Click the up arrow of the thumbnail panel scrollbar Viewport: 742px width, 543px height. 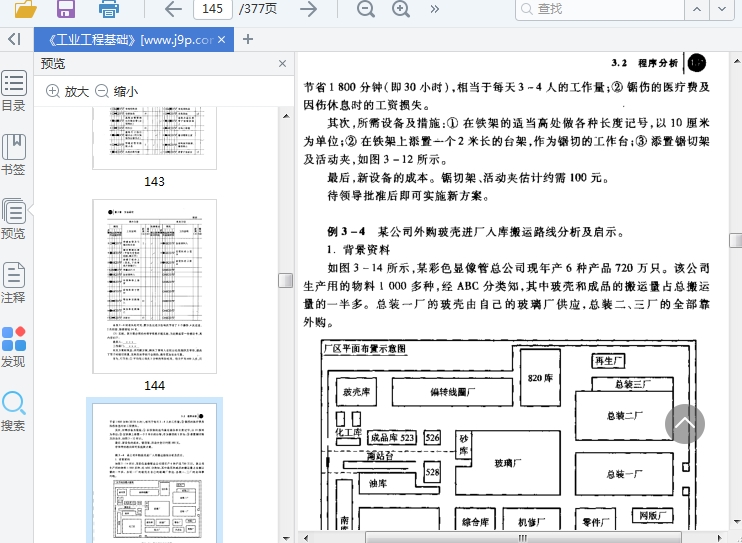coord(286,116)
